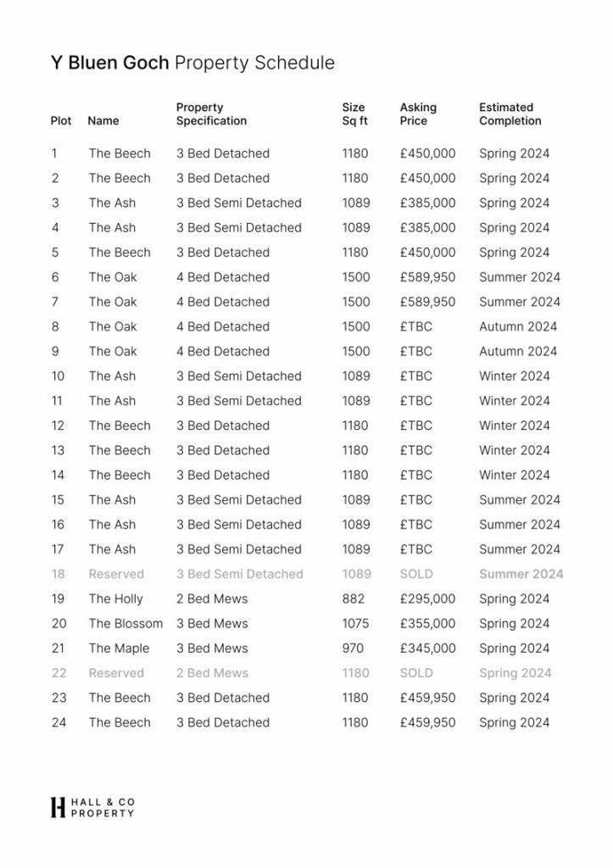Click the SOLD label for plot 22

[x=416, y=673]
